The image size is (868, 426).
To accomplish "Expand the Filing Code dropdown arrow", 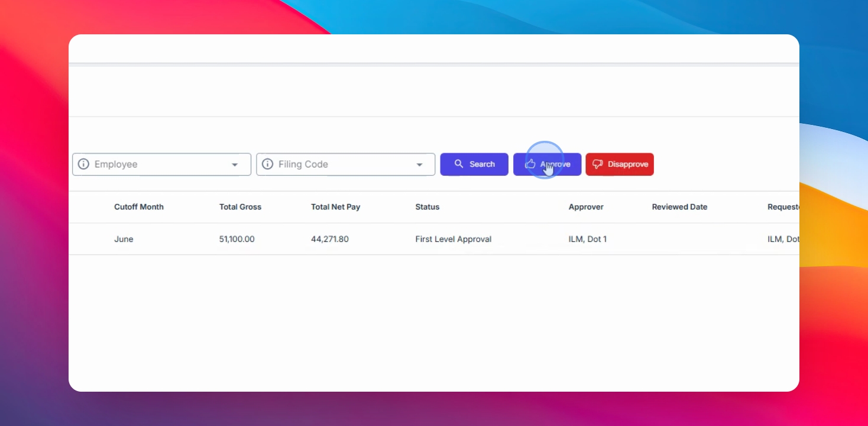I will 419,164.
